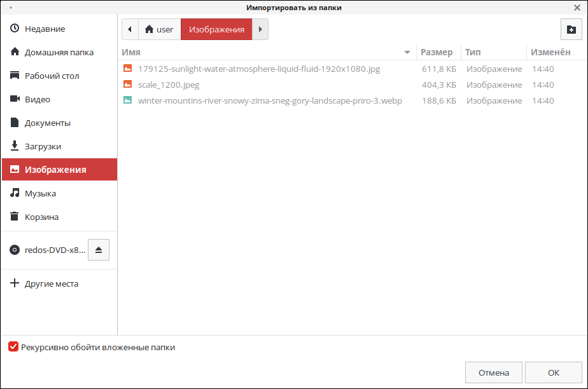The height and width of the screenshot is (389, 588).
Task: Confirm with the OK button
Action: pos(554,372)
